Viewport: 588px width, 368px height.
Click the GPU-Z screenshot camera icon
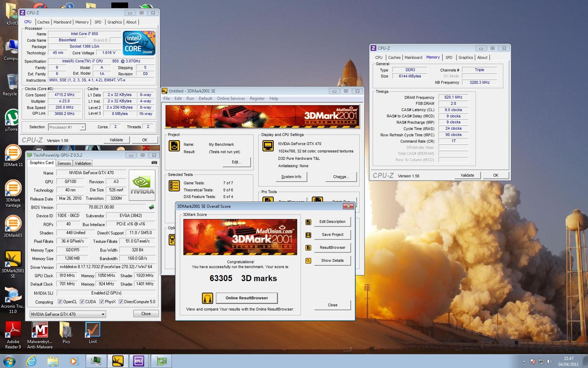click(154, 163)
